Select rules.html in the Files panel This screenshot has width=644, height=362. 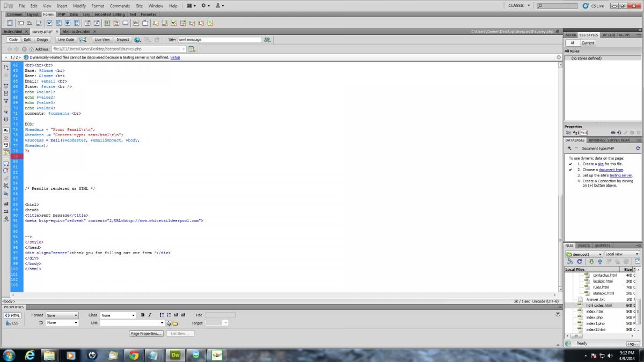point(601,287)
